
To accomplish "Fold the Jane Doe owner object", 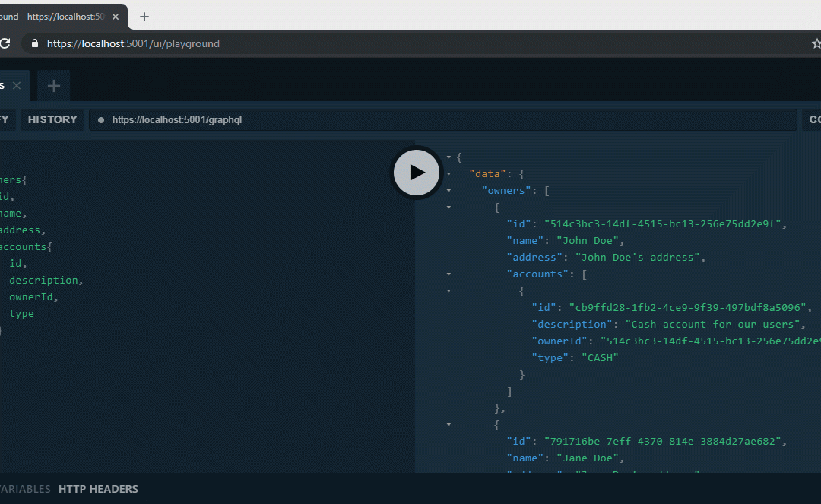I will point(449,425).
